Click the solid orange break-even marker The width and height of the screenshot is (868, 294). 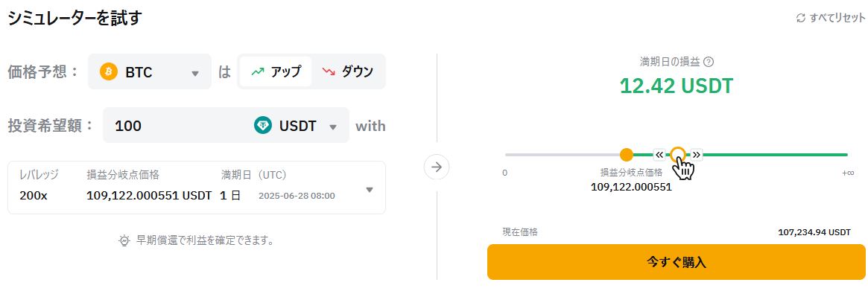point(626,155)
